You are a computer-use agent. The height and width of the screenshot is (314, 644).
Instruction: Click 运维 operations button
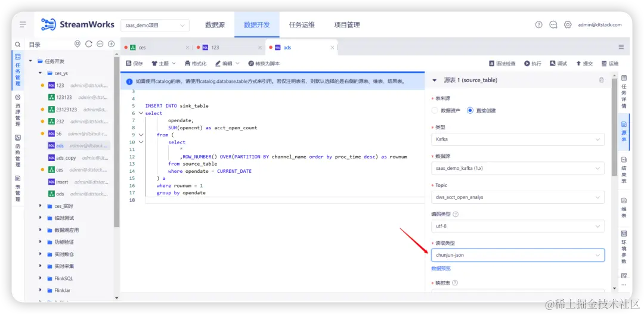(x=610, y=64)
